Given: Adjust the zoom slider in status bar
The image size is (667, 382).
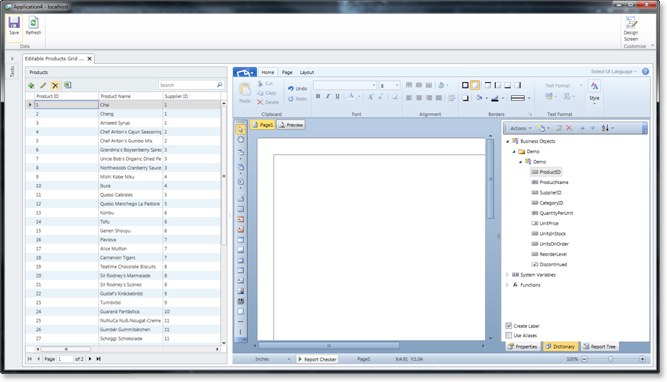Looking at the screenshot, I should click(x=611, y=359).
